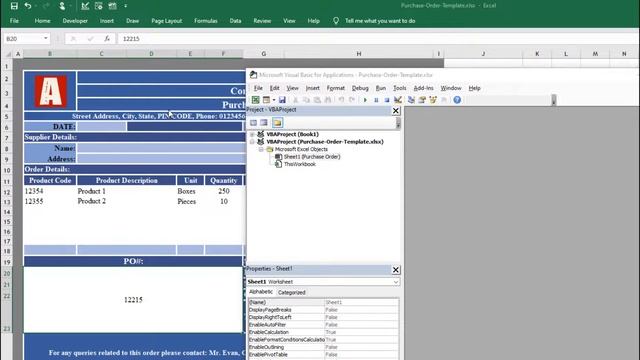Image resolution: width=640 pixels, height=360 pixels.
Task: Click the Properties Window icon
Action: click(422, 100)
